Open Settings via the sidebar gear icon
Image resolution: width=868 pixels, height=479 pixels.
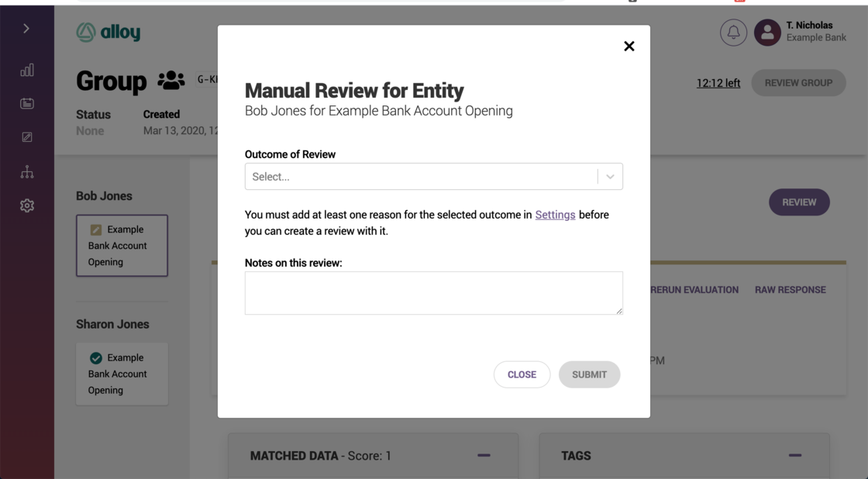26,205
